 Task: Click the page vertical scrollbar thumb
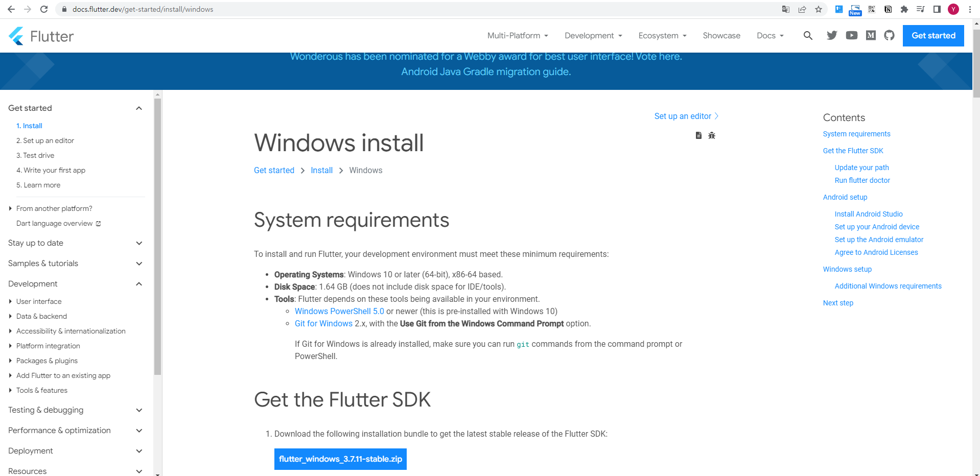[x=976, y=63]
